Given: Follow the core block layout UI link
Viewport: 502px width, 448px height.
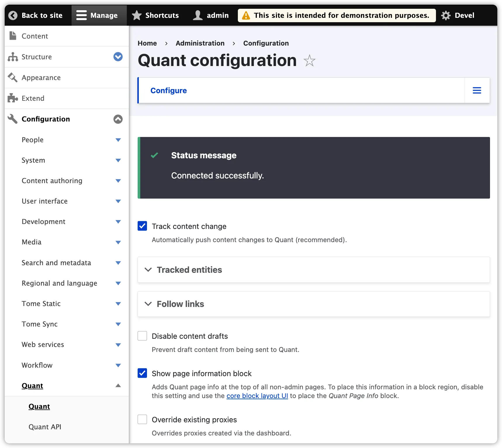Looking at the screenshot, I should point(257,396).
